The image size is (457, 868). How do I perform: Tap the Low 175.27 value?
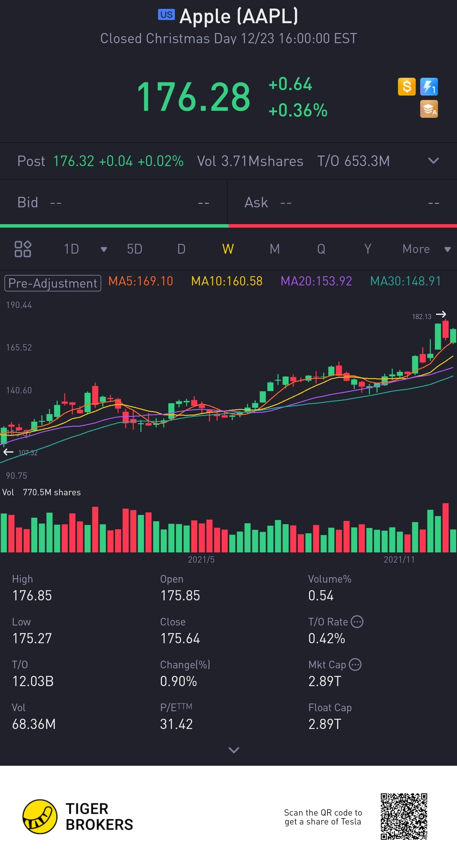(32, 638)
